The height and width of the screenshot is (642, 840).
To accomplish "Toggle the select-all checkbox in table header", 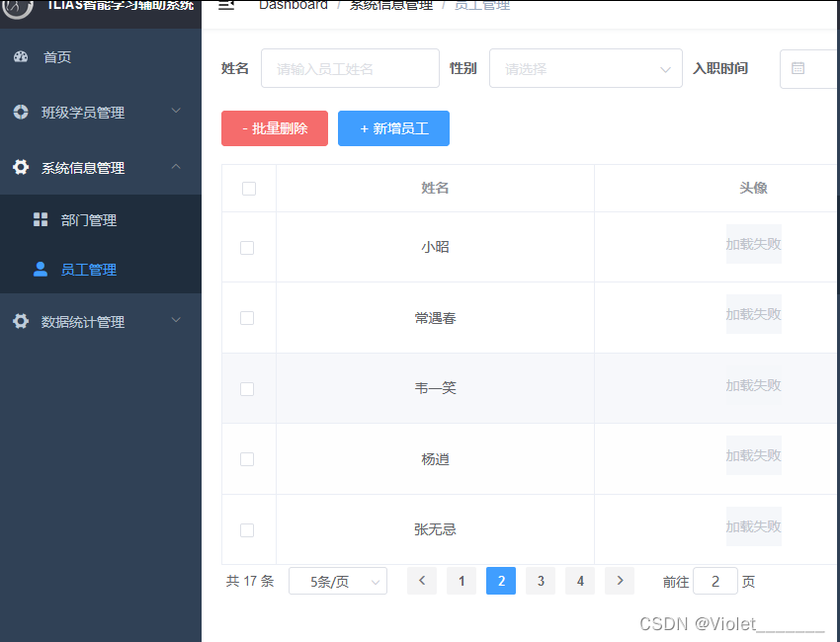I will point(247,188).
